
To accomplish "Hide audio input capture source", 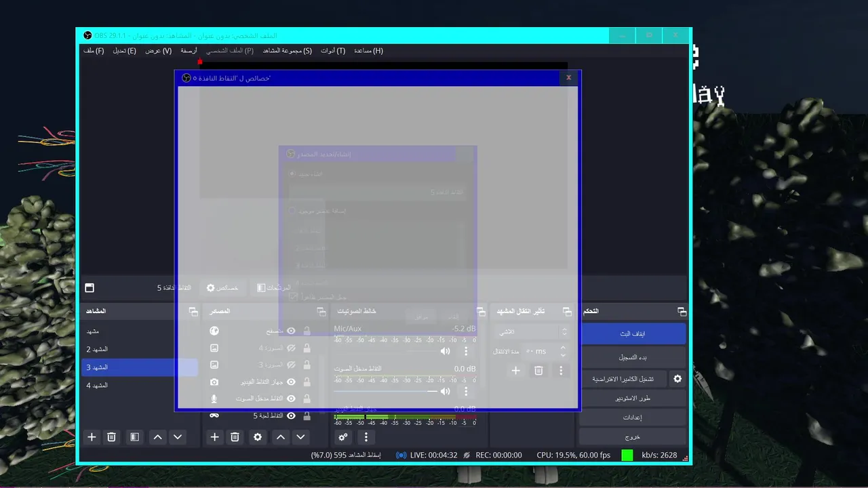I will [291, 399].
